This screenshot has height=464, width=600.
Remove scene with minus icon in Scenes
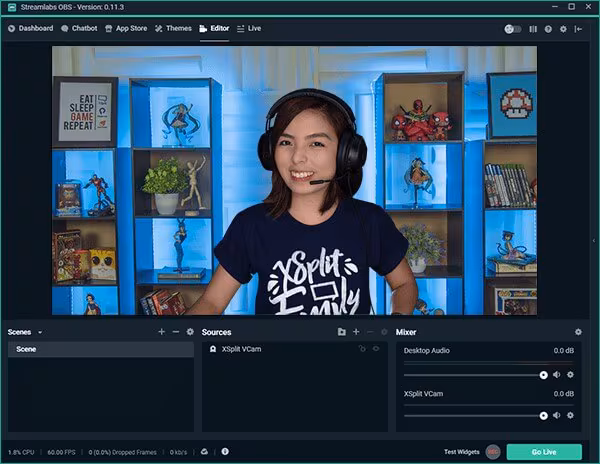coord(176,332)
